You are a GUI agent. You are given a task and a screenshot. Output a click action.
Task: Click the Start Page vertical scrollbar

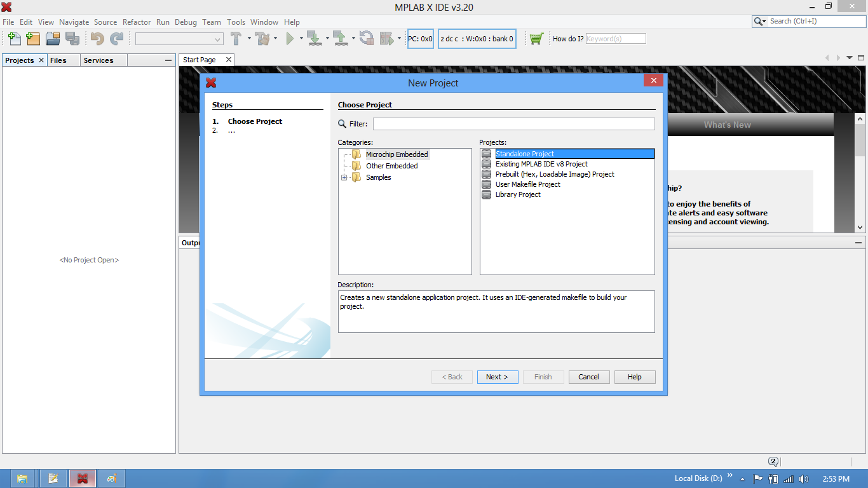[860, 172]
